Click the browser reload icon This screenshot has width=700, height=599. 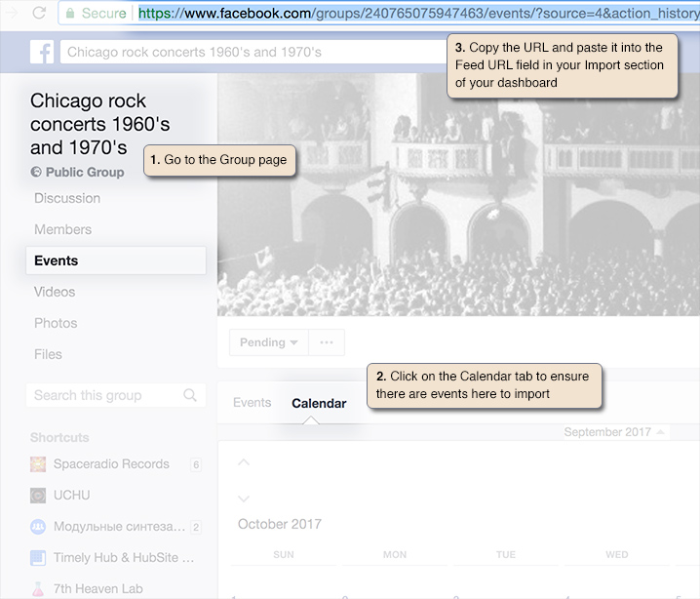[39, 14]
